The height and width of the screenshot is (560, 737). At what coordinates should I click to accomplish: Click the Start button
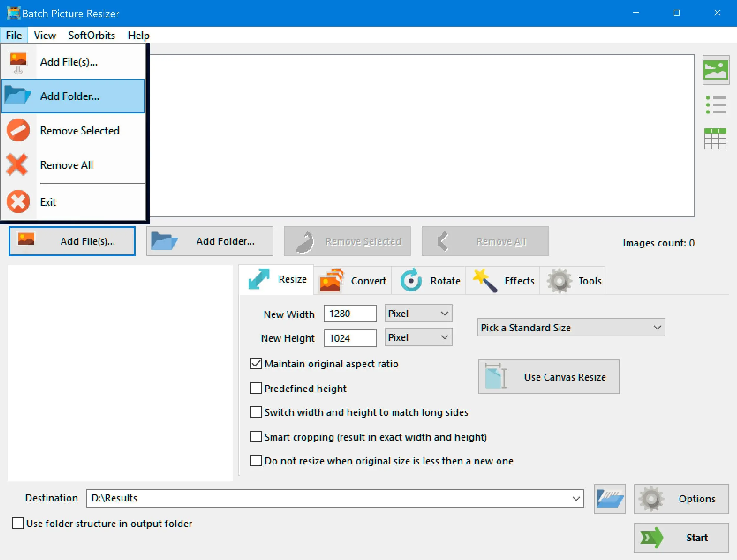point(679,536)
